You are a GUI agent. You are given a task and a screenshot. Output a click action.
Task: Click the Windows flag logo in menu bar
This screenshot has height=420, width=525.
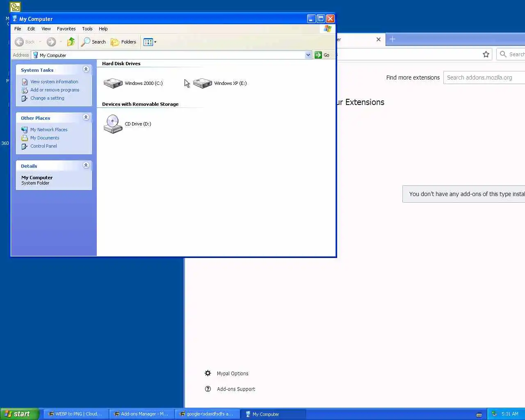[x=327, y=29]
